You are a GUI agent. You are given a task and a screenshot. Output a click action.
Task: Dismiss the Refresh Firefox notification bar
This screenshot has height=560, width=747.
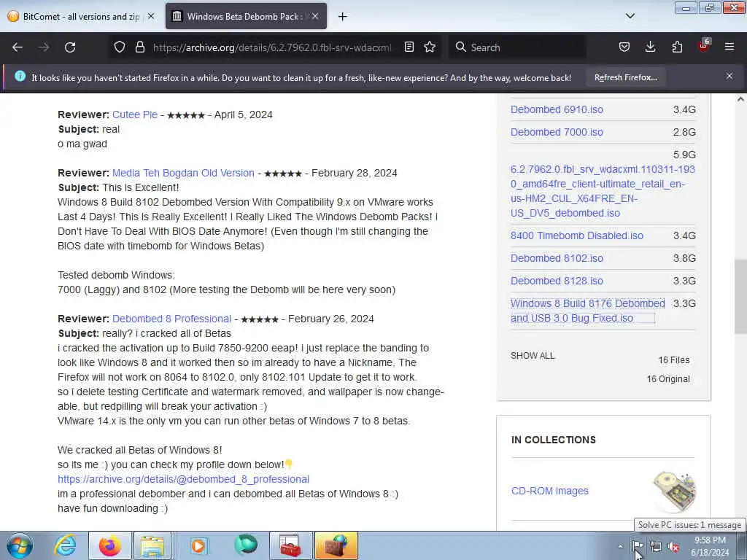[729, 76]
